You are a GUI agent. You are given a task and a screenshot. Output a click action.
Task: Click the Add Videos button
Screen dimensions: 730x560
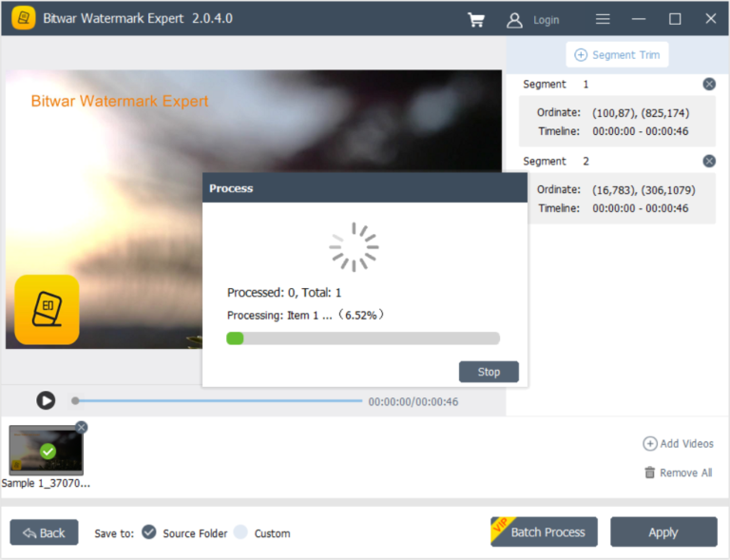(x=678, y=444)
